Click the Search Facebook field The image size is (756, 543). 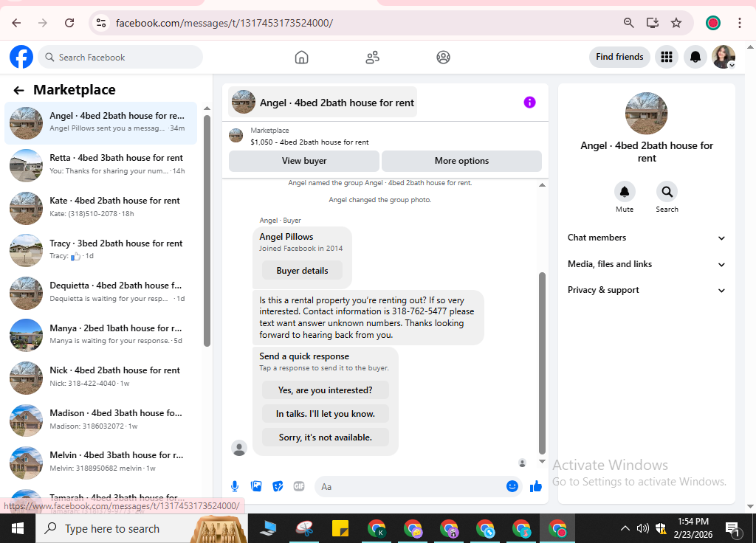point(120,58)
